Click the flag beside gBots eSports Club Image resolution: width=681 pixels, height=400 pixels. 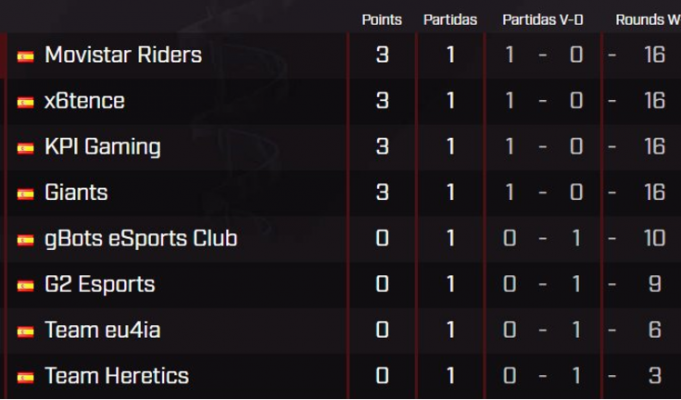pos(26,240)
